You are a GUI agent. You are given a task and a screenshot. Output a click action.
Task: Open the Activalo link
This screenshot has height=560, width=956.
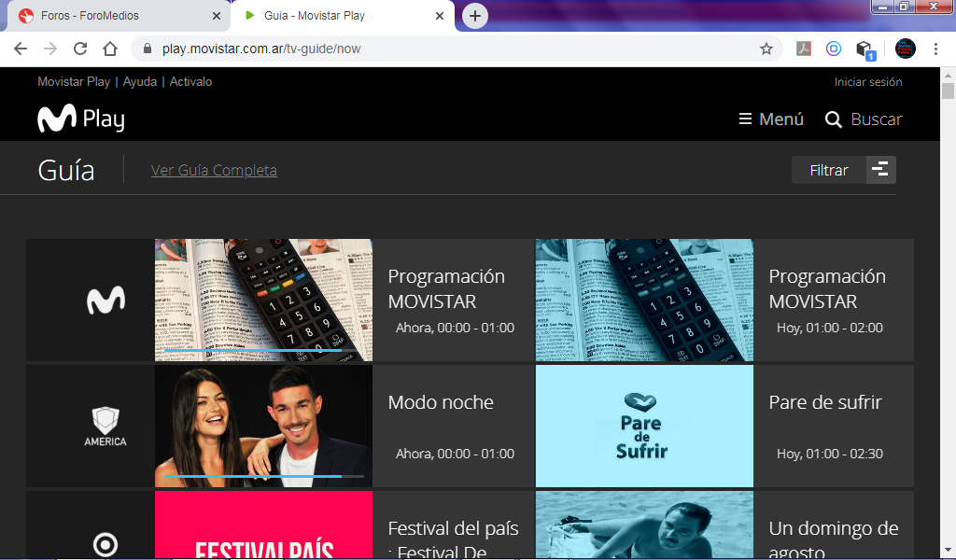point(190,81)
